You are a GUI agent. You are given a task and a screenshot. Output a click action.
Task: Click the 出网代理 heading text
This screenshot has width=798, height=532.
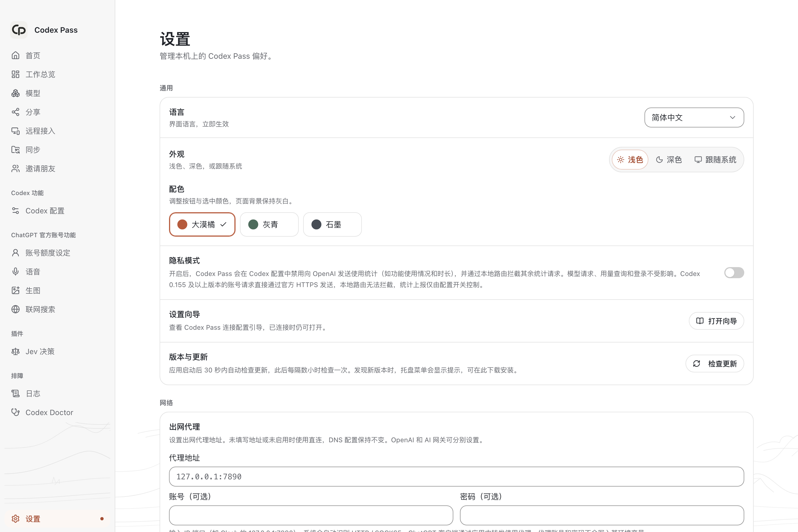[x=185, y=427]
